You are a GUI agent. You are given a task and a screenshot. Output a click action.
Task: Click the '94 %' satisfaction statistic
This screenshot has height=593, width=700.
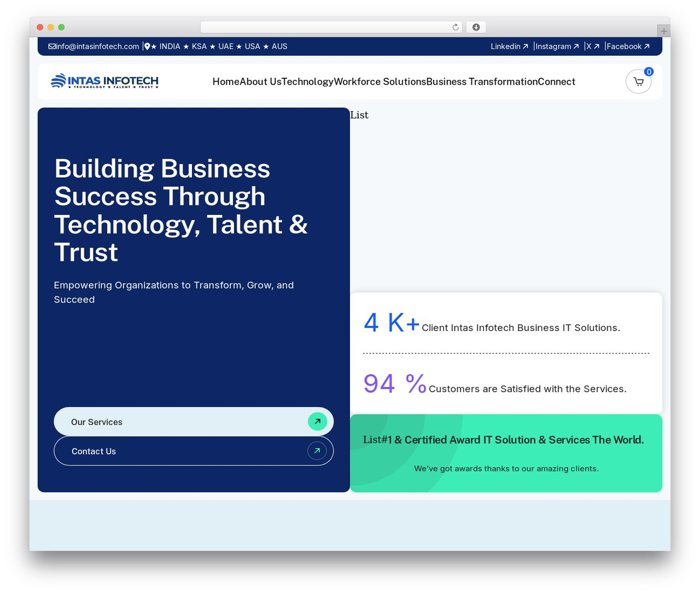pos(395,383)
